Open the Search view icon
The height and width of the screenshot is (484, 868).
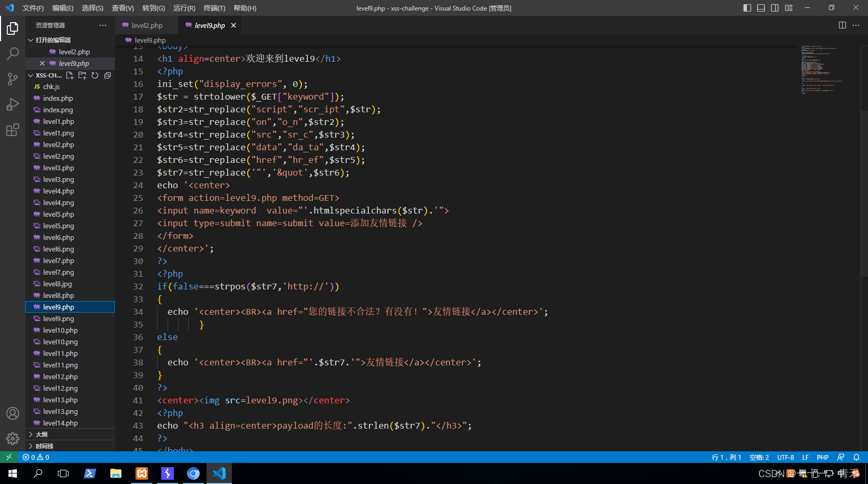pos(13,54)
